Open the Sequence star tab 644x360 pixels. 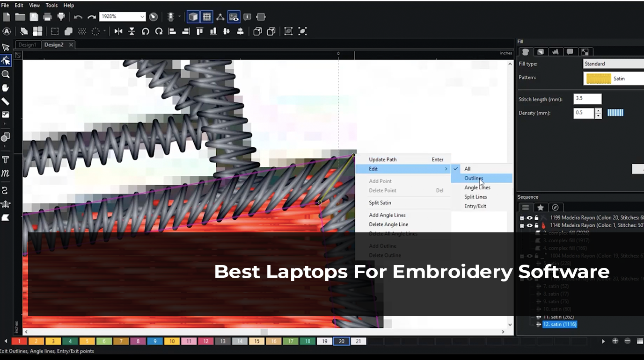tap(540, 208)
